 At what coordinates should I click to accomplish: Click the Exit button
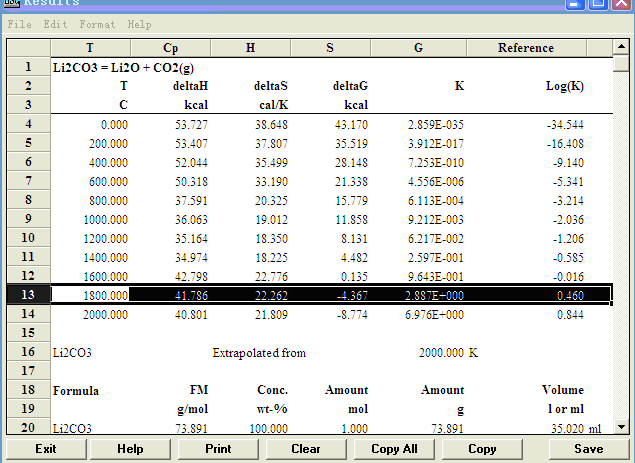tap(46, 449)
